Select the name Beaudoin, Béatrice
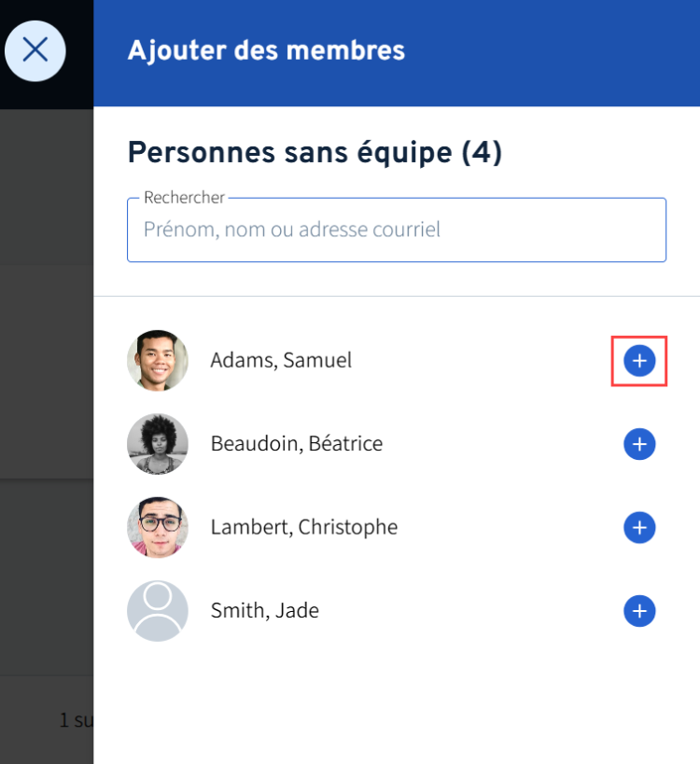Viewport: 700px width, 764px height. pyautogui.click(x=297, y=444)
